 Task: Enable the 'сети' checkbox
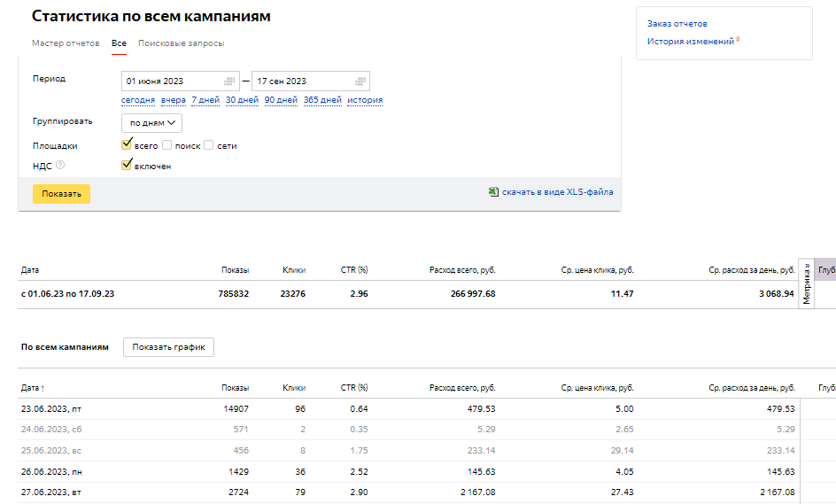[x=208, y=145]
